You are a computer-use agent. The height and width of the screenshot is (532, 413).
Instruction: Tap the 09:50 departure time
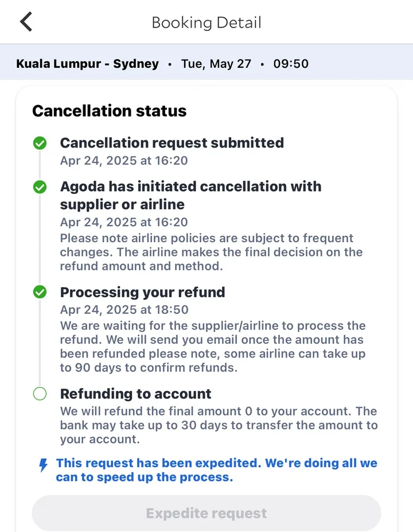click(x=291, y=64)
